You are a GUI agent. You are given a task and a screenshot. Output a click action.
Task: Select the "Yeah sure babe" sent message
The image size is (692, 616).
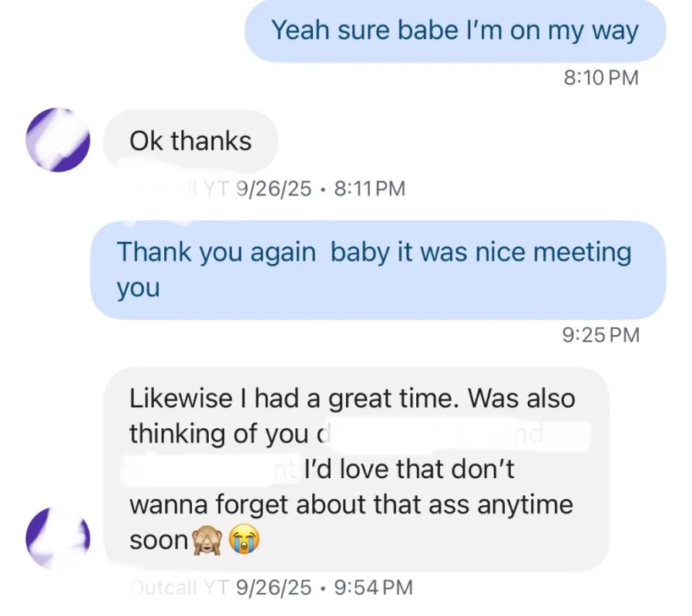click(455, 32)
